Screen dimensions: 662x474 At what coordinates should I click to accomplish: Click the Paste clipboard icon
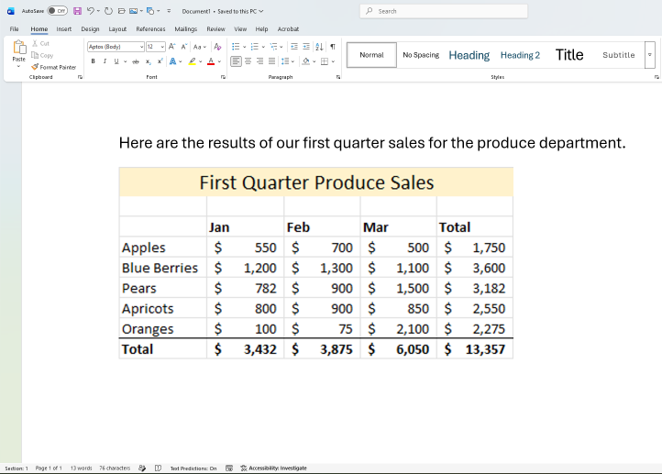pos(19,47)
